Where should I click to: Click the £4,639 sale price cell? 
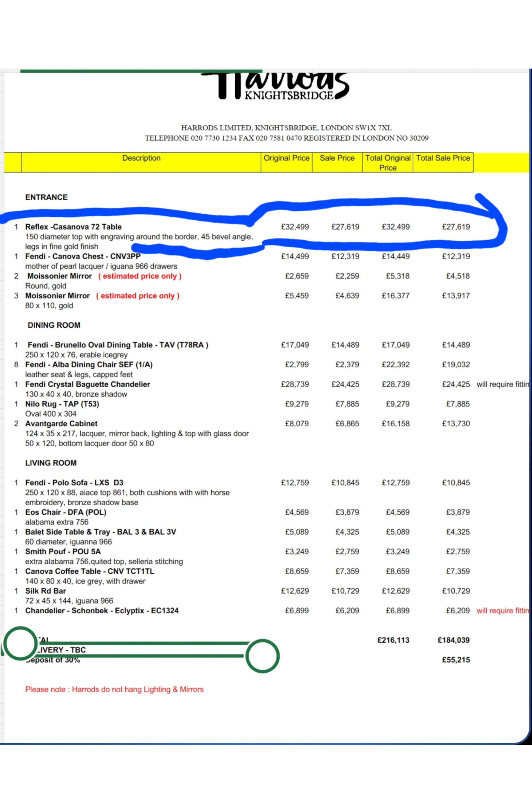click(347, 296)
